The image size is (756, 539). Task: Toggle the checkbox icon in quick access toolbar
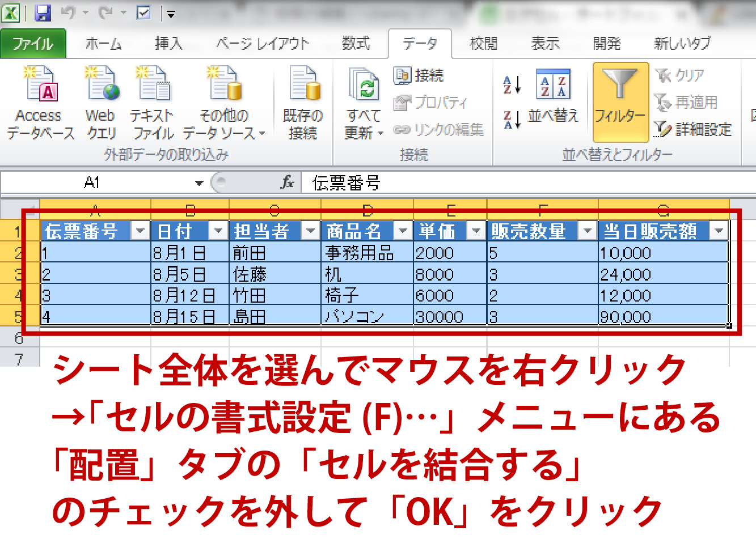click(x=144, y=13)
